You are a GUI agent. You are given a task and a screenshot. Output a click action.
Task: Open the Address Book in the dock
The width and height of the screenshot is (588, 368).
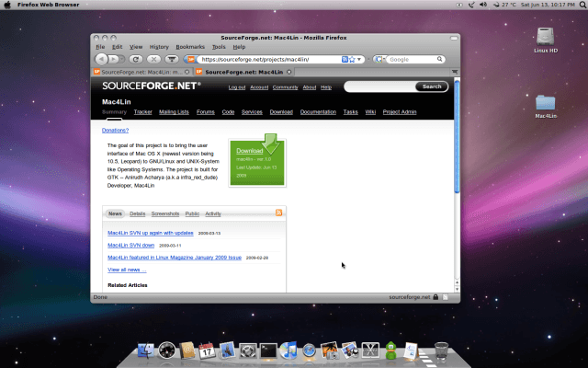187,351
